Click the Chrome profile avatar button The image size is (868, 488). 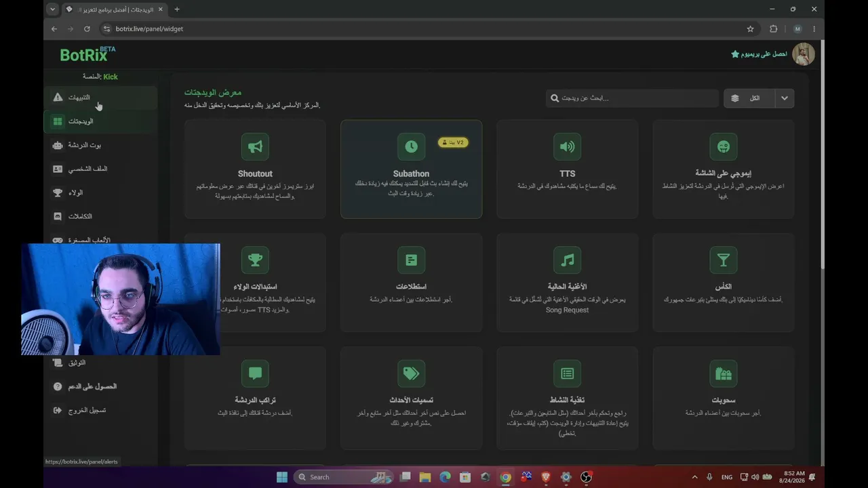tap(797, 29)
